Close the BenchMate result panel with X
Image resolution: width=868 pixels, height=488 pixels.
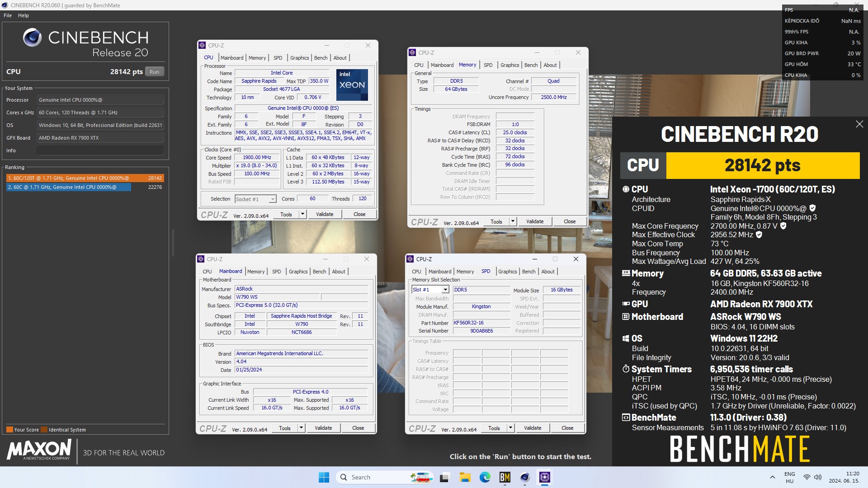(x=859, y=124)
